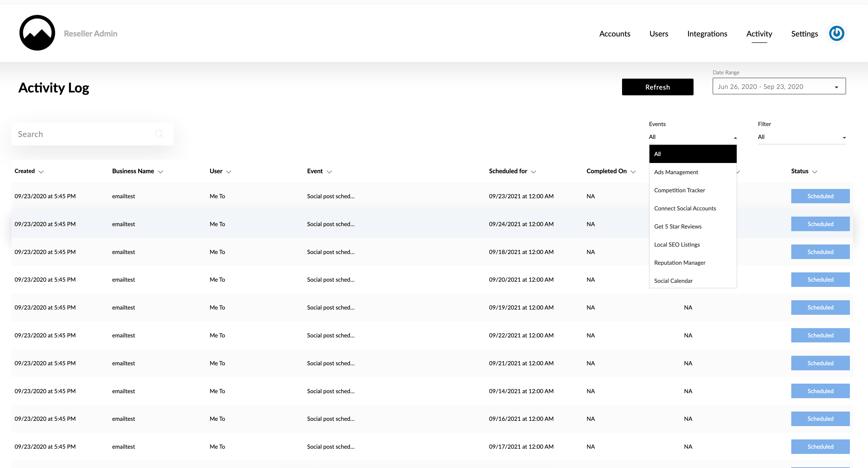This screenshot has width=868, height=468.
Task: Sort by Status column chevron
Action: tap(815, 172)
